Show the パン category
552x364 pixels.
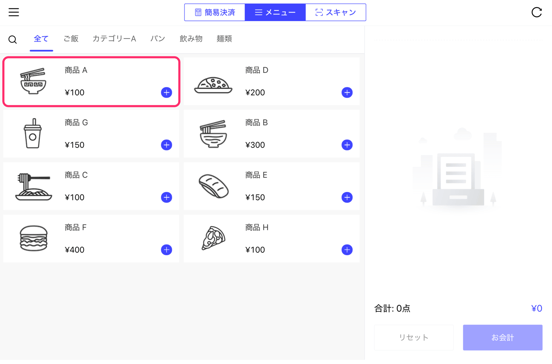158,39
